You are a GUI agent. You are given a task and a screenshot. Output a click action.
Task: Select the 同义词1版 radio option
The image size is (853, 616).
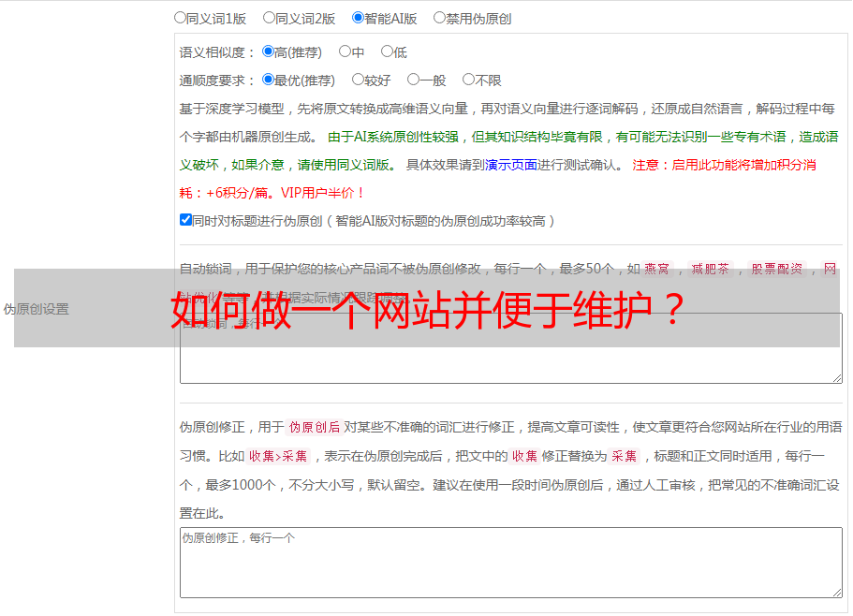[180, 18]
